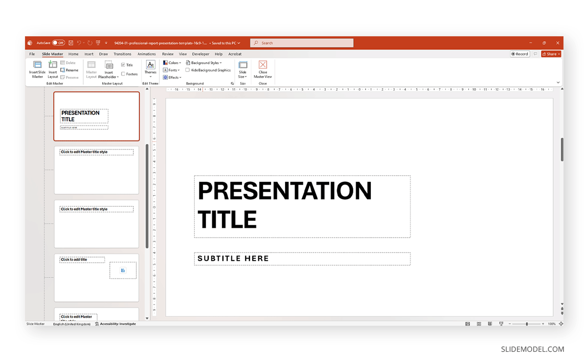Click the 100% zoom level
This screenshot has height=364, width=588.
[x=552, y=324]
